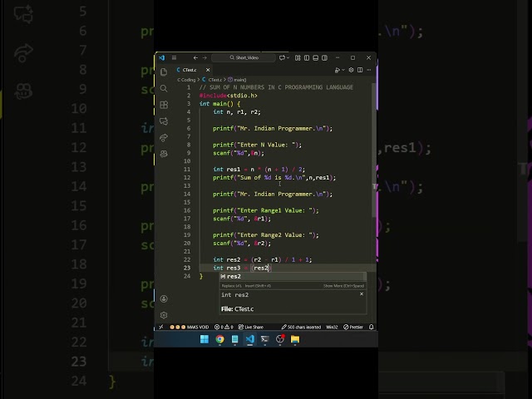Open the Live Share view in activity bar
532x399 pixels.
click(x=164, y=137)
